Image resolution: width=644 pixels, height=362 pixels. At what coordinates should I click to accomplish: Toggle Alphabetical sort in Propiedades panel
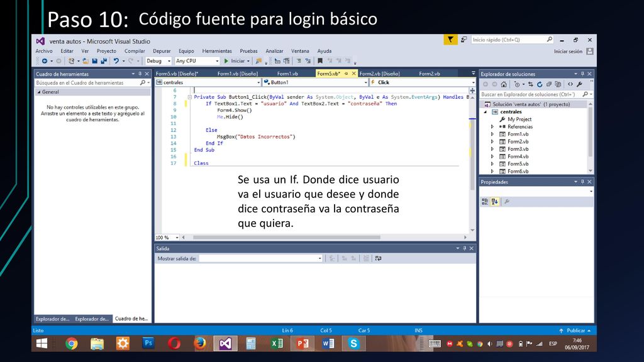pos(494,202)
